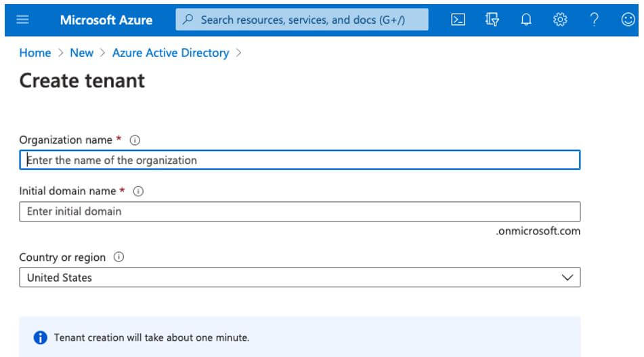Navigate to New breadcrumb
The image size is (644, 357).
[x=82, y=53]
